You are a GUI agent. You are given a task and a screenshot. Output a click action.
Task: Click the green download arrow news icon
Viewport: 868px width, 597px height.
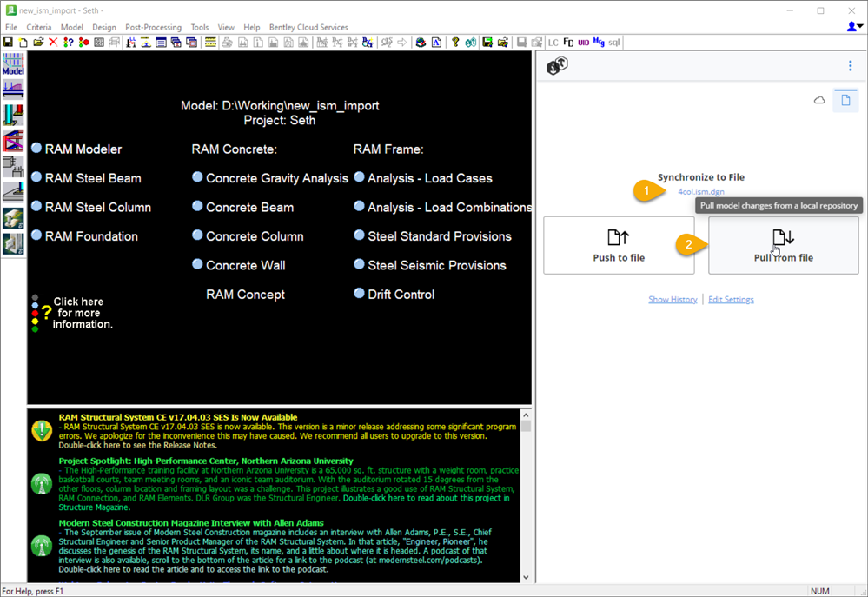coord(42,431)
